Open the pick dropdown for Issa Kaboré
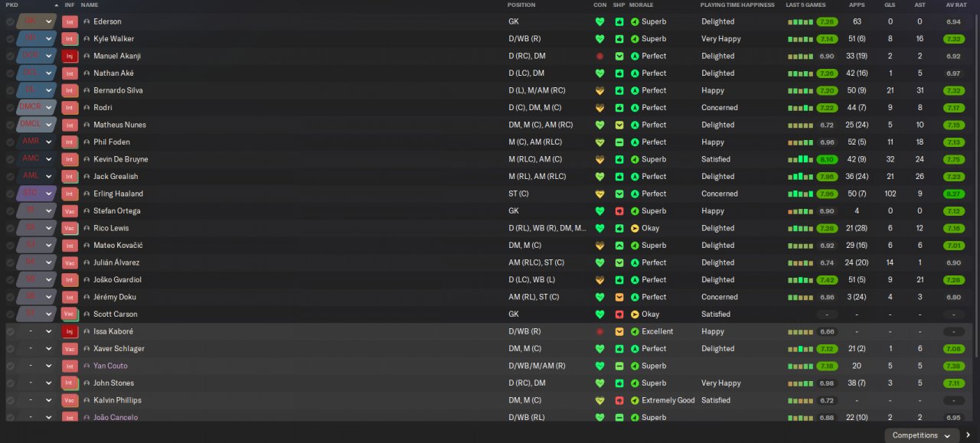Image resolution: width=980 pixels, height=443 pixels. coord(38,332)
